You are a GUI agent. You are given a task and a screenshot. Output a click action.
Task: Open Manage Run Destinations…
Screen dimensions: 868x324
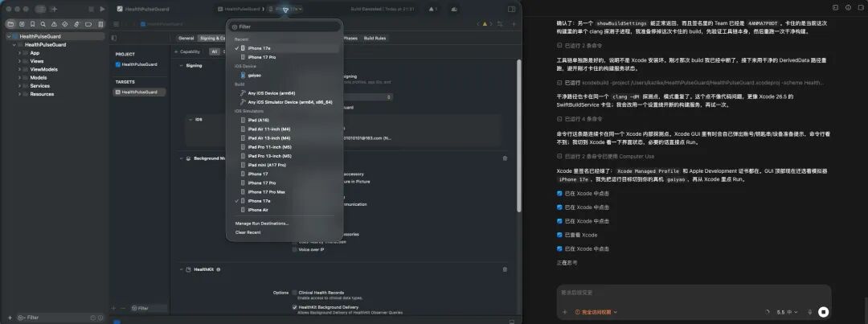[x=262, y=224]
